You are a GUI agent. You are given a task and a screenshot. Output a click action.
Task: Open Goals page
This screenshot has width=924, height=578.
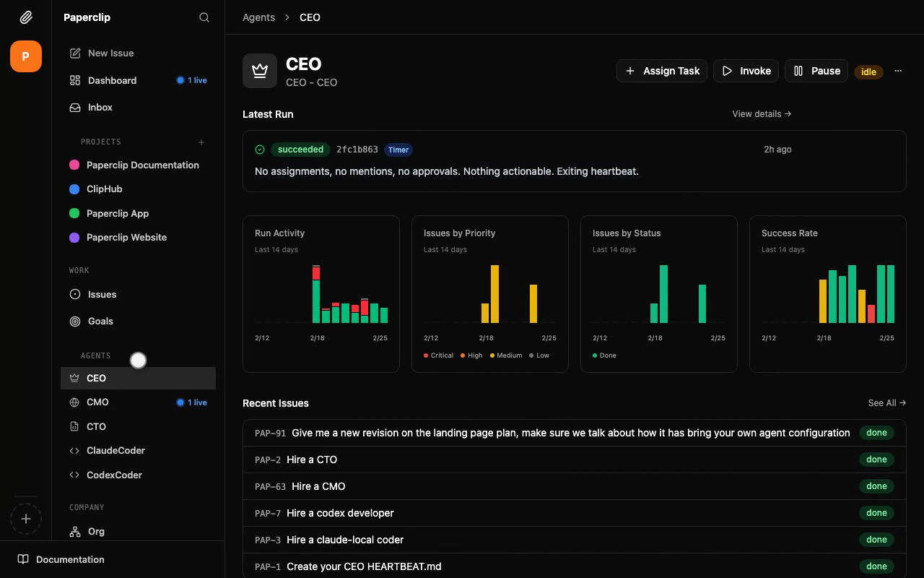point(138,321)
